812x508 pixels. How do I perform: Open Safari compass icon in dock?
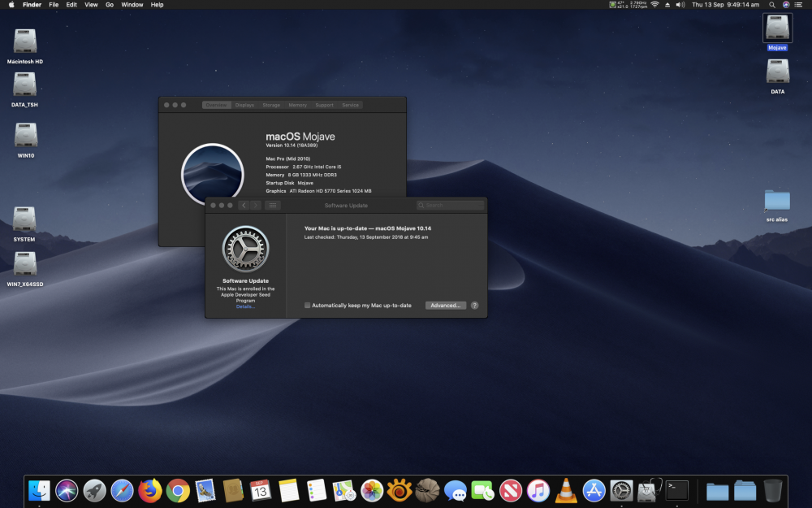point(123,490)
